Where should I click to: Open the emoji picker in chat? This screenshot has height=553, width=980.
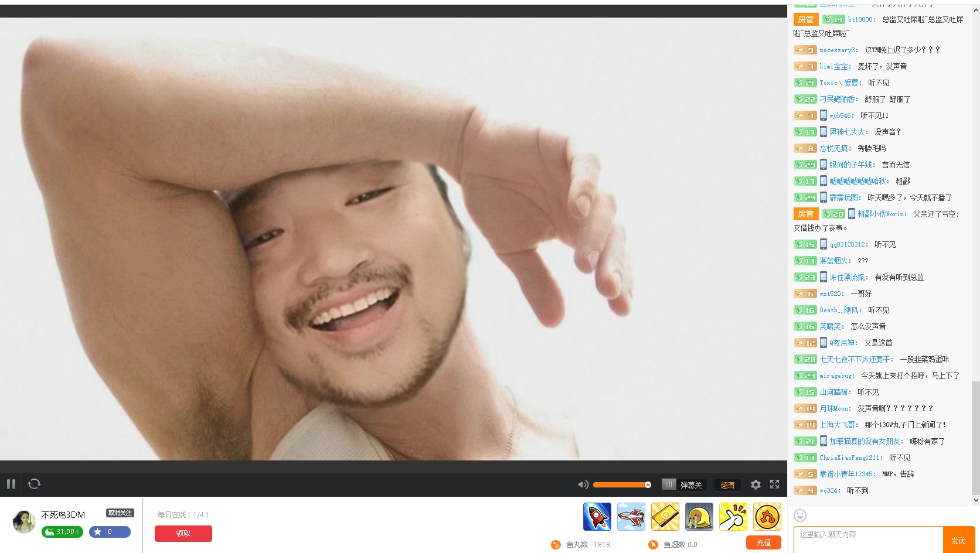[x=800, y=516]
